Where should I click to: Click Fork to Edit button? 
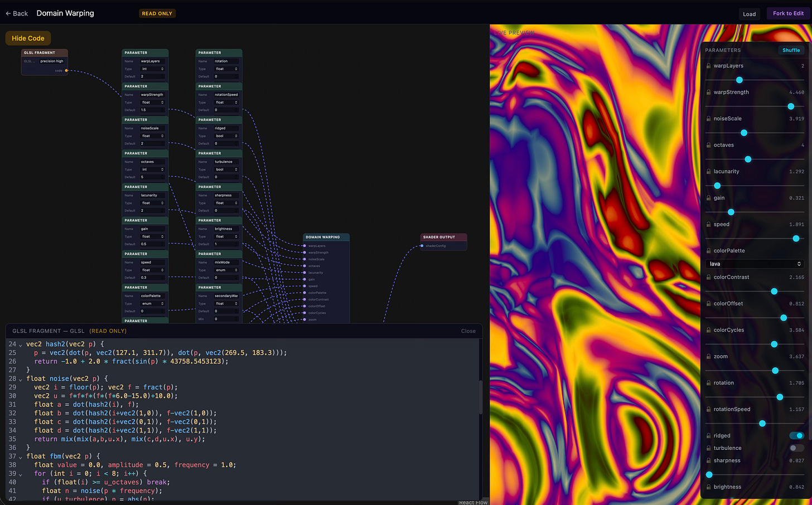coord(788,13)
